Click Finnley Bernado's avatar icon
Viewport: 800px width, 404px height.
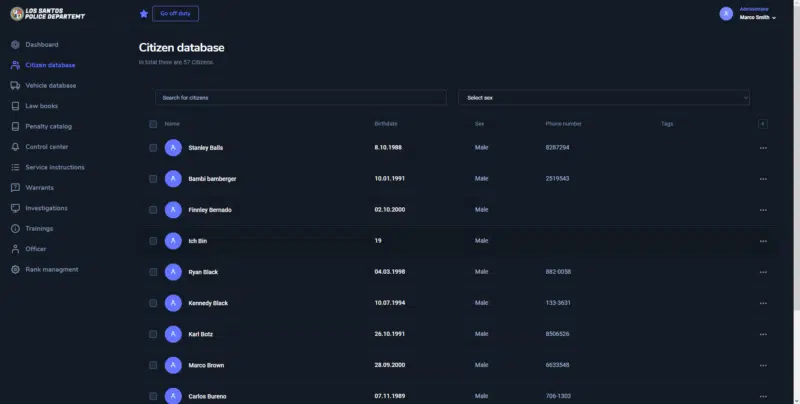pyautogui.click(x=173, y=210)
